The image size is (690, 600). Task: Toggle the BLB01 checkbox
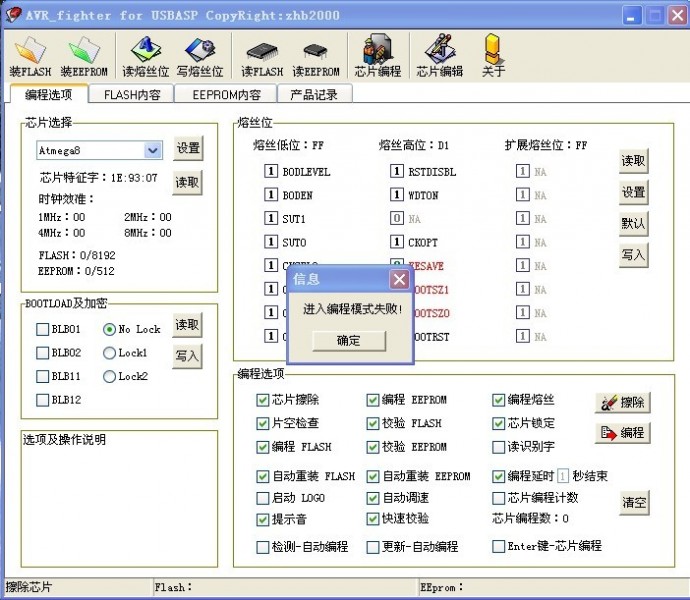pos(43,329)
